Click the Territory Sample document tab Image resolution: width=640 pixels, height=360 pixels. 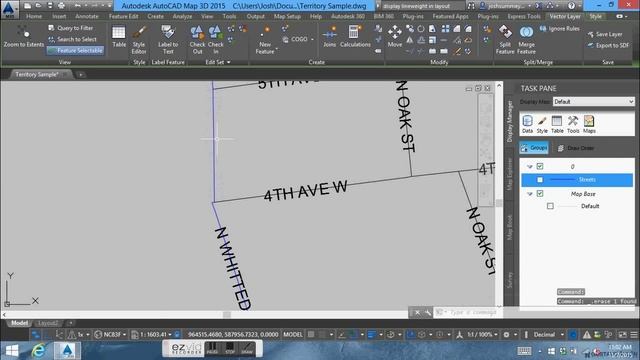coord(37,75)
